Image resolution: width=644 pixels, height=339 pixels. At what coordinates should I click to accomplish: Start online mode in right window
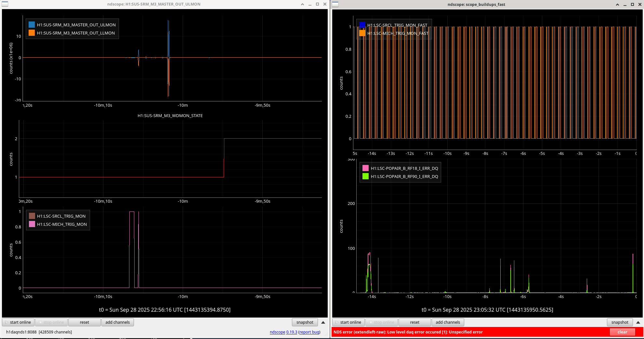coord(348,322)
